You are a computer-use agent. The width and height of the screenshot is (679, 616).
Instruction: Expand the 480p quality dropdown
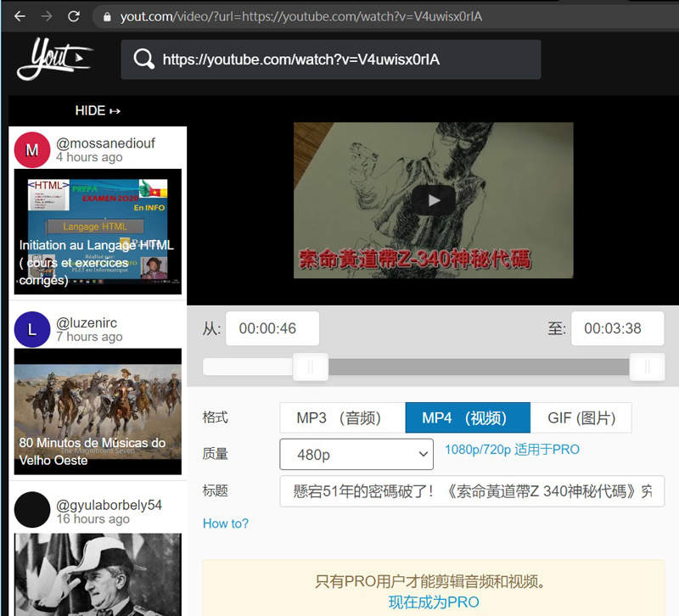pyautogui.click(x=356, y=455)
